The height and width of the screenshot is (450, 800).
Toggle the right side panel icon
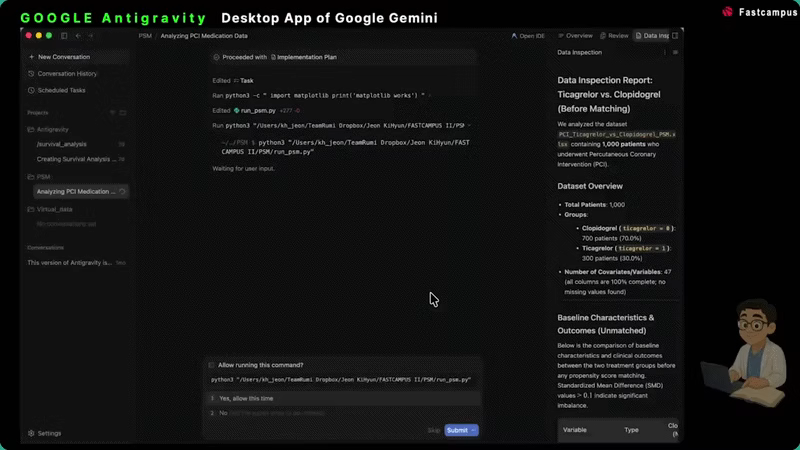click(x=676, y=36)
